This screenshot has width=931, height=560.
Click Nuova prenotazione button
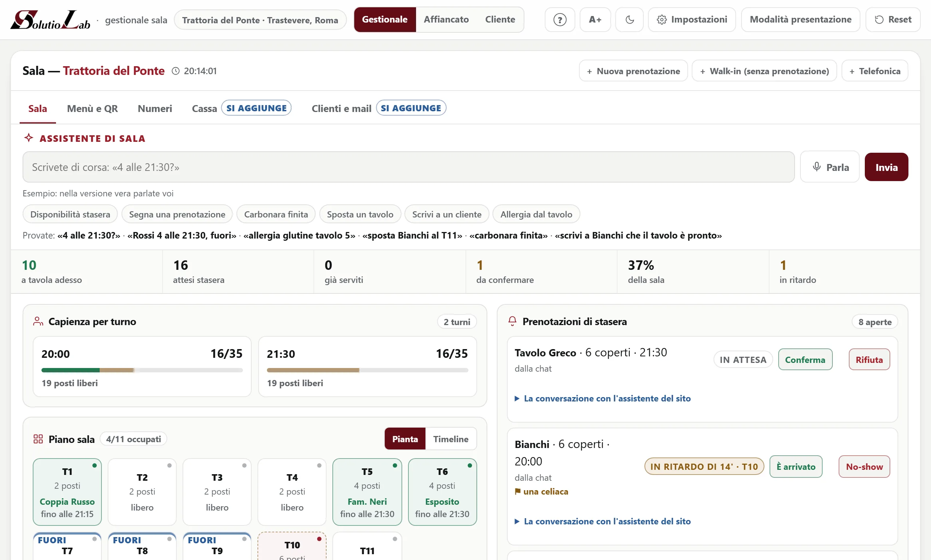pyautogui.click(x=633, y=71)
